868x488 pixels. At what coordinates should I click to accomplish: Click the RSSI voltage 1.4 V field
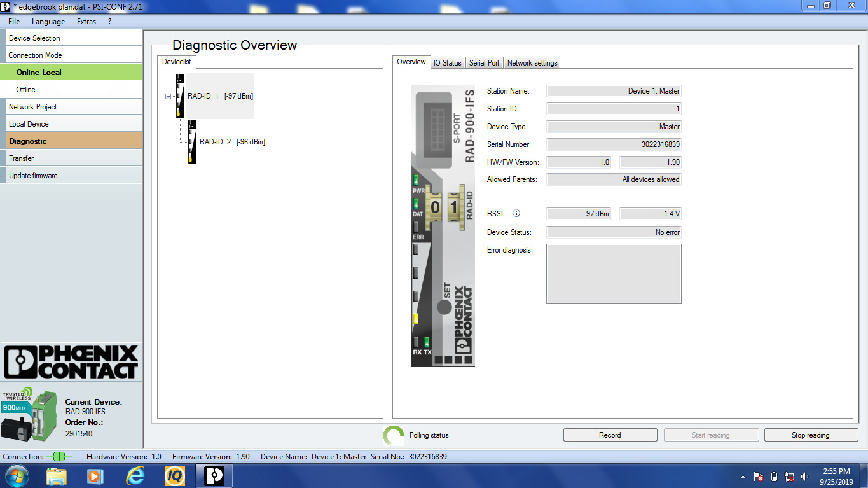(651, 214)
